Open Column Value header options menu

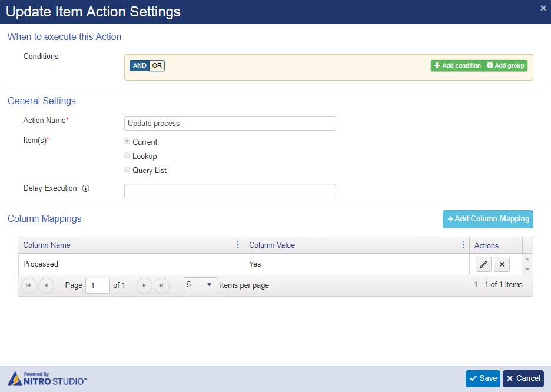(463, 244)
